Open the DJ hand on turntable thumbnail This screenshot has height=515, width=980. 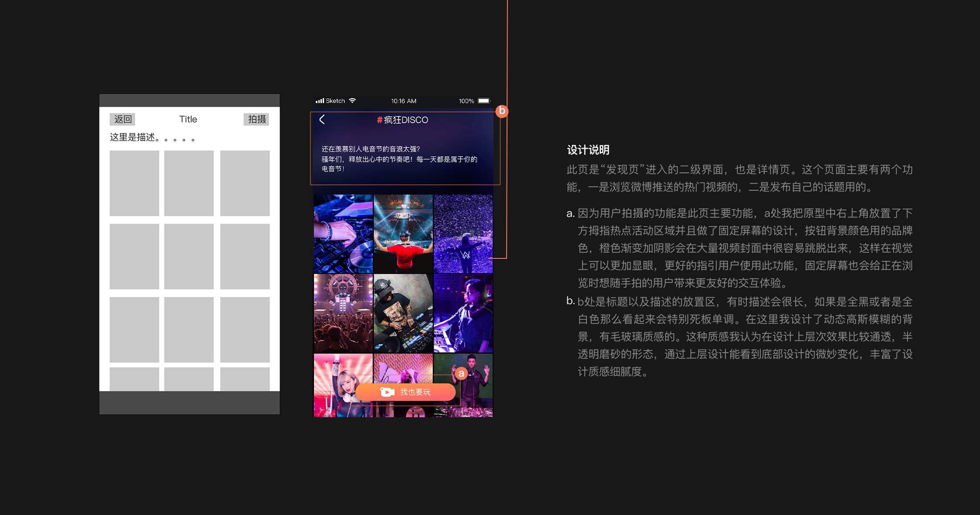point(343,233)
